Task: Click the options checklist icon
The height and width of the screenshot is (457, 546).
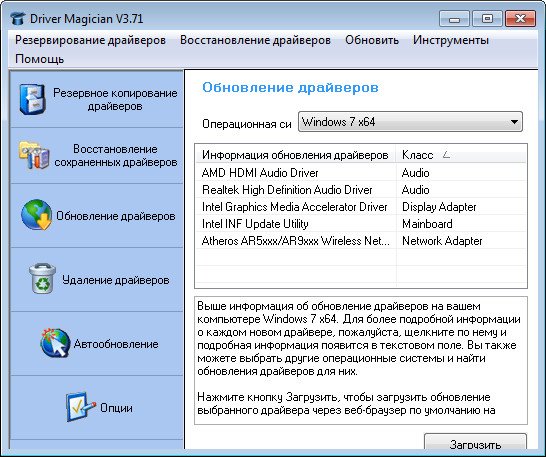Action: 80,407
